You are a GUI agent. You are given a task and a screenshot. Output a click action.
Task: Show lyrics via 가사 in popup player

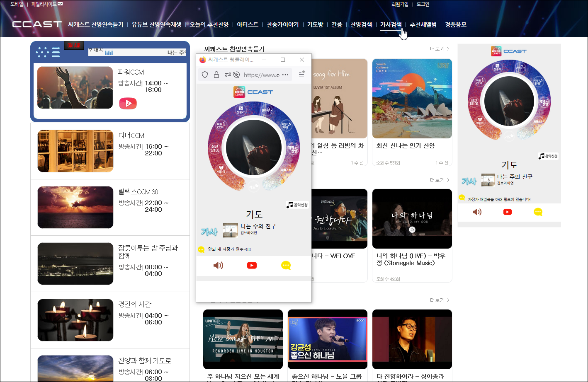[209, 232]
